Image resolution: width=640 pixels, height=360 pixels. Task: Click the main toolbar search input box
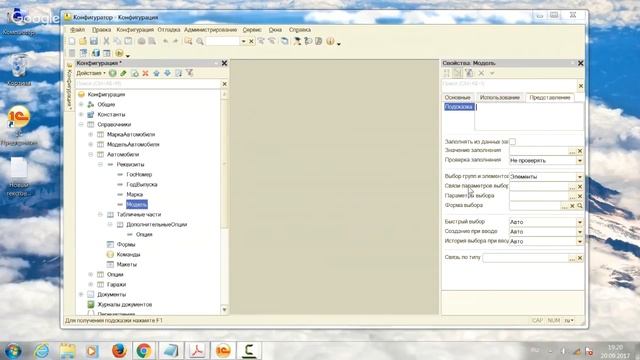coord(222,41)
